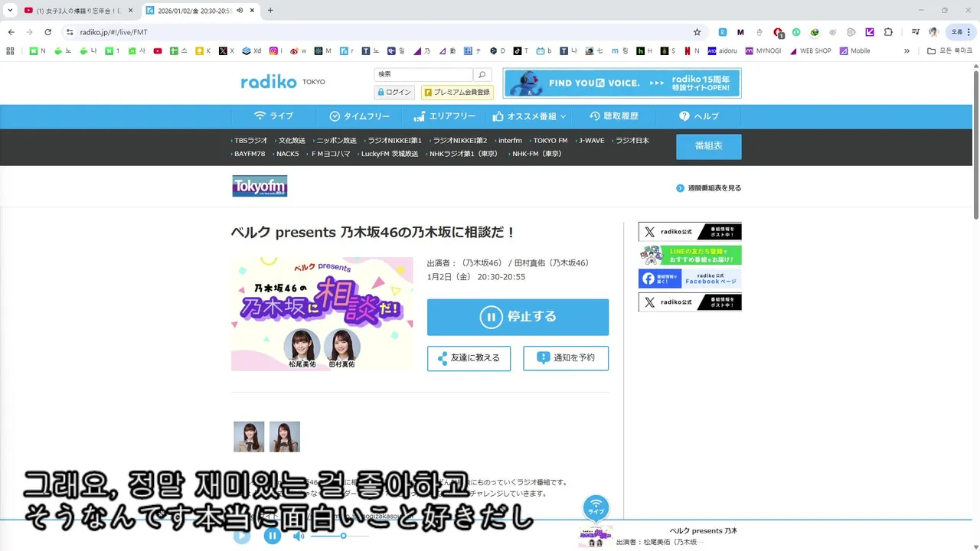Select the NHK-FM(東京) station link
The height and width of the screenshot is (551, 980).
537,154
